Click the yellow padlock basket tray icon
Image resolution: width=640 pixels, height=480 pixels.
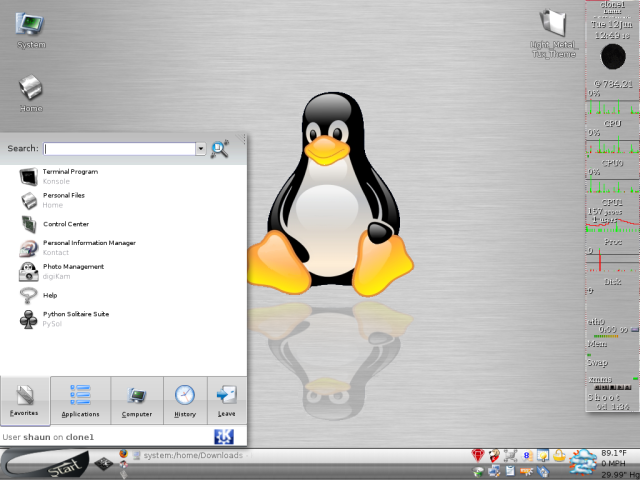(559, 455)
